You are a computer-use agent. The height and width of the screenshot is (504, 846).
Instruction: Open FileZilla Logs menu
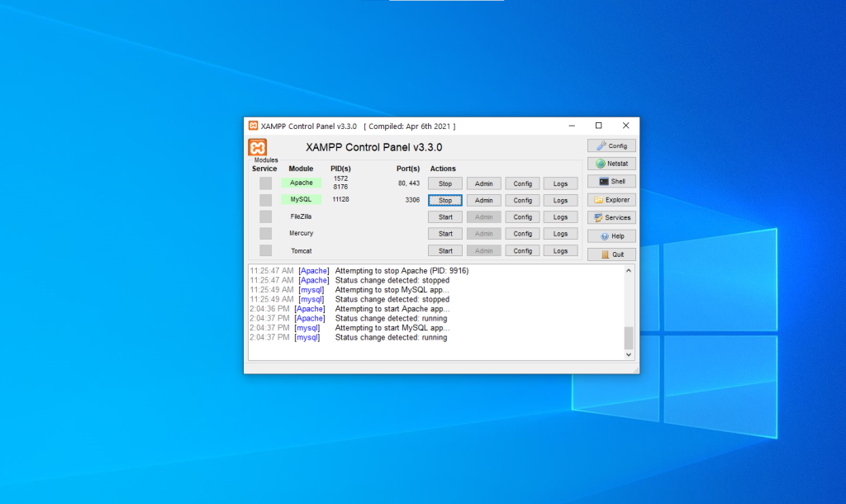click(x=560, y=217)
